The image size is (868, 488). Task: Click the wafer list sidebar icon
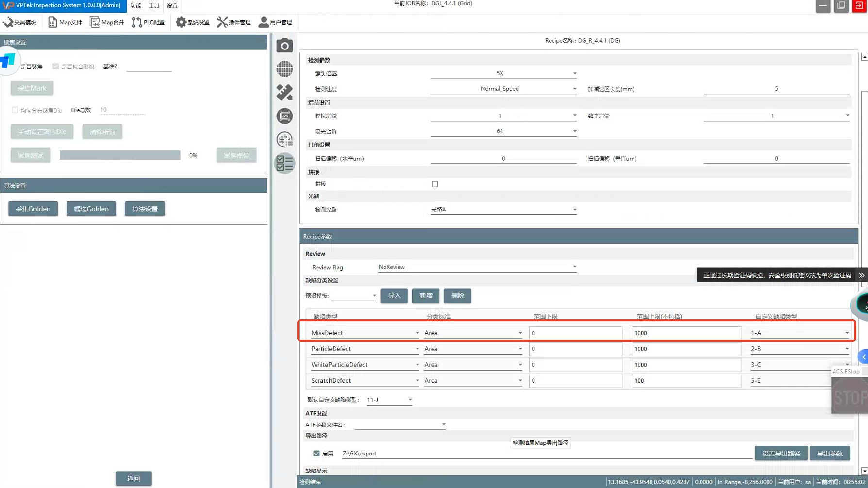tap(285, 140)
